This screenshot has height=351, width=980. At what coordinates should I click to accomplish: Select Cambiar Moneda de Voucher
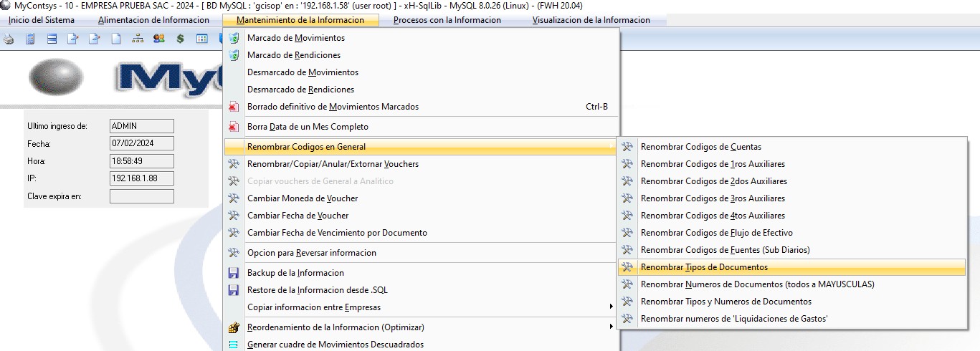(x=422, y=198)
